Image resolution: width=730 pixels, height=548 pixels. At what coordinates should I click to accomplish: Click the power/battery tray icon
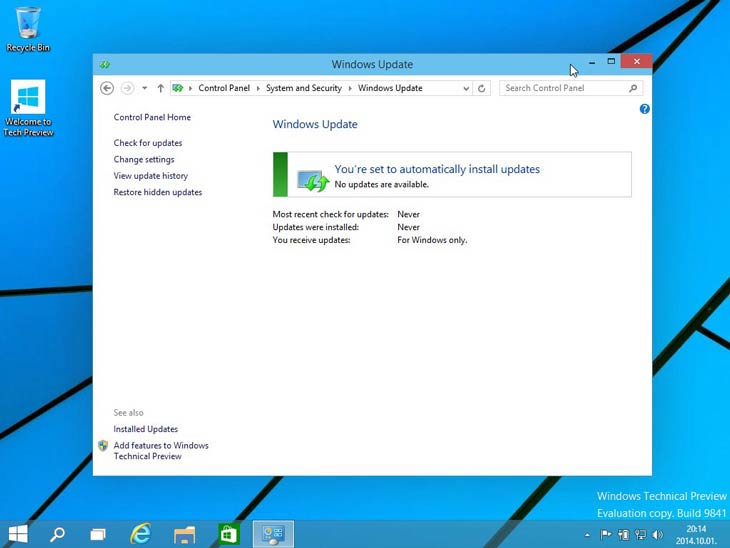pos(623,534)
